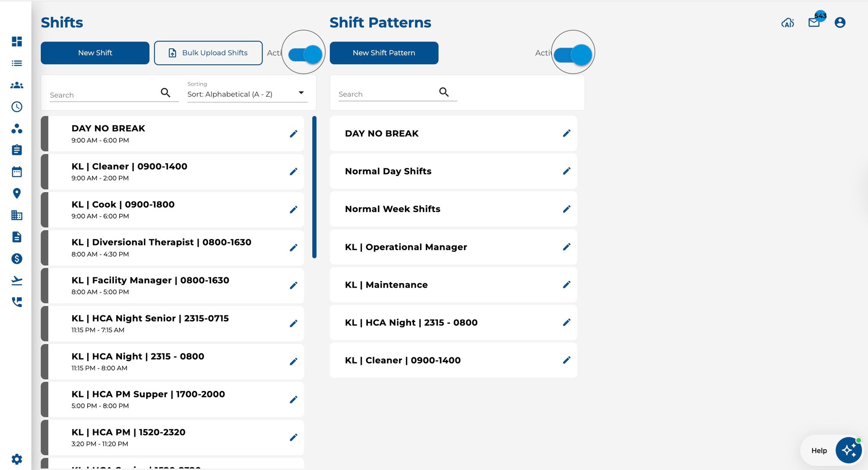Screen dimensions: 868x470
Task: Select the KL | Maintenance pattern title
Action: point(386,285)
